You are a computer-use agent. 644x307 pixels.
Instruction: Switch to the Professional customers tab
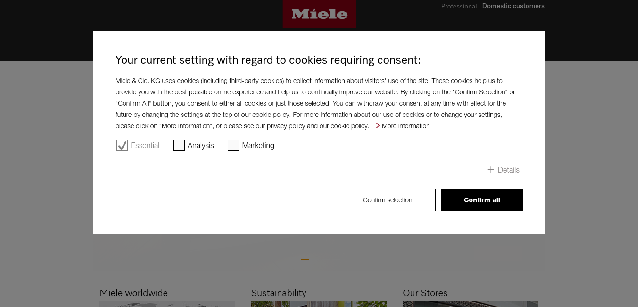coord(459,6)
